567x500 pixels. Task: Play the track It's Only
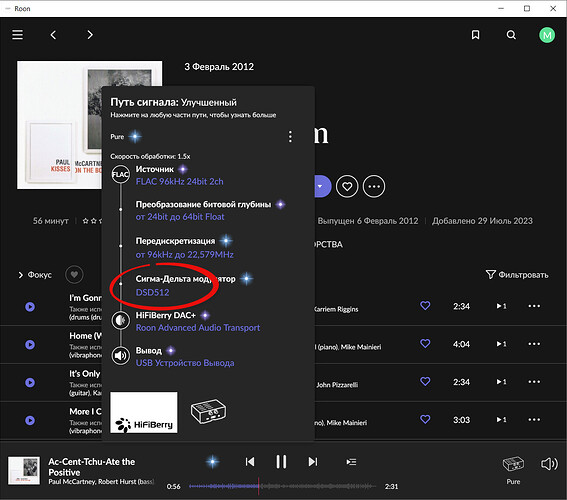[30, 383]
